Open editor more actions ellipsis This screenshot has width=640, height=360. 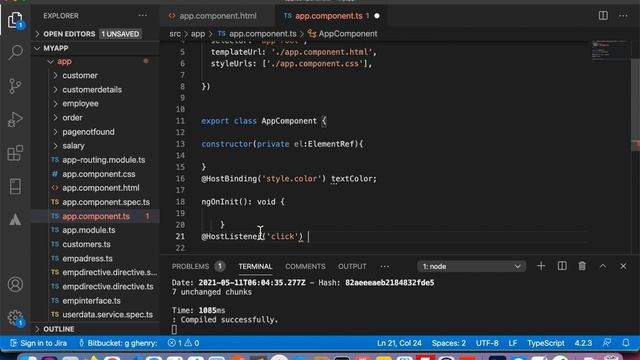pyautogui.click(x=623, y=16)
